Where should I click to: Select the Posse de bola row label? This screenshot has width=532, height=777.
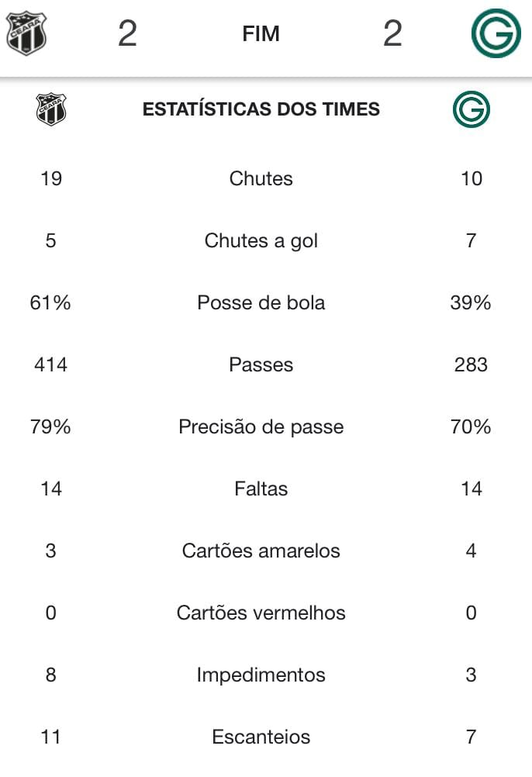261,302
